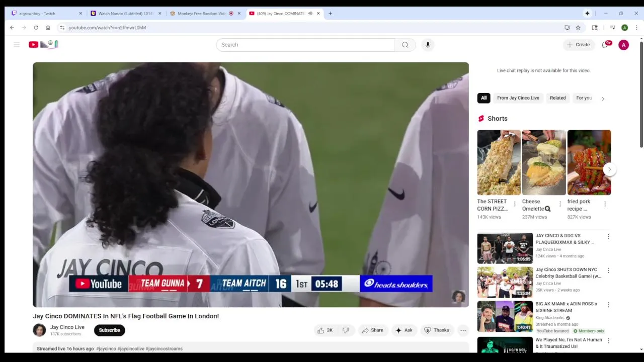Open the Cheese Omelette short thumbnail
This screenshot has width=644, height=362.
click(544, 162)
